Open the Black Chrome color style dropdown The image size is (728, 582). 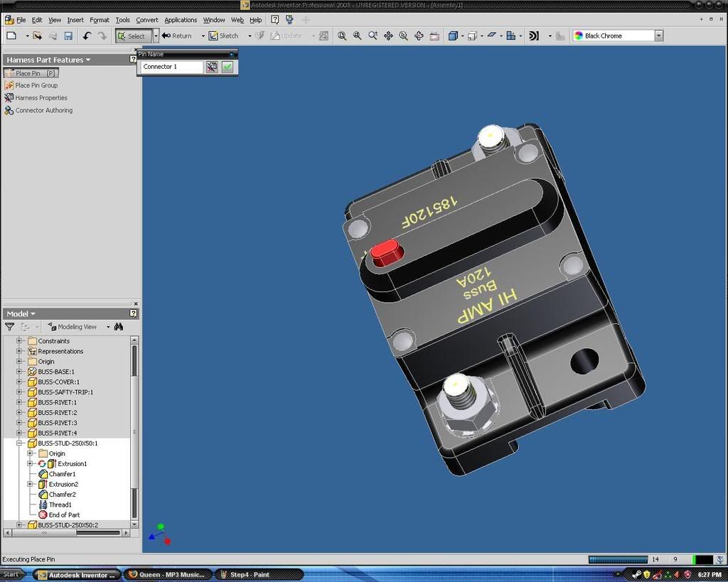[658, 36]
